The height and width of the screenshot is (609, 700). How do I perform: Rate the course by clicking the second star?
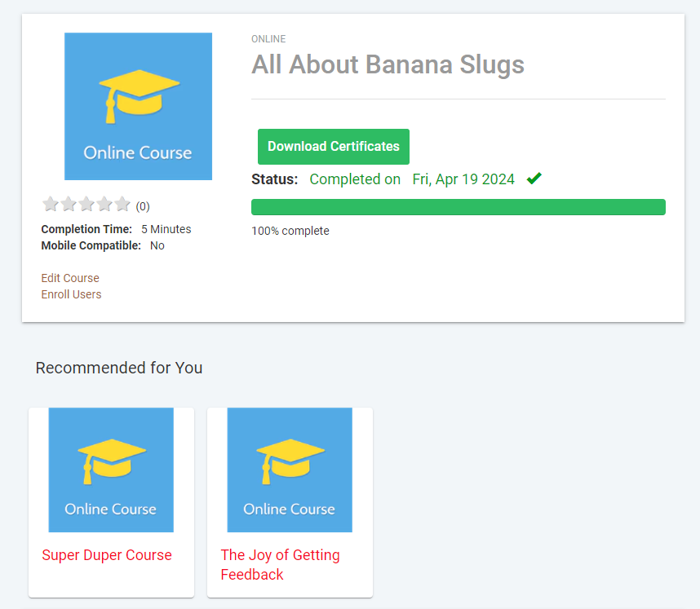(68, 204)
